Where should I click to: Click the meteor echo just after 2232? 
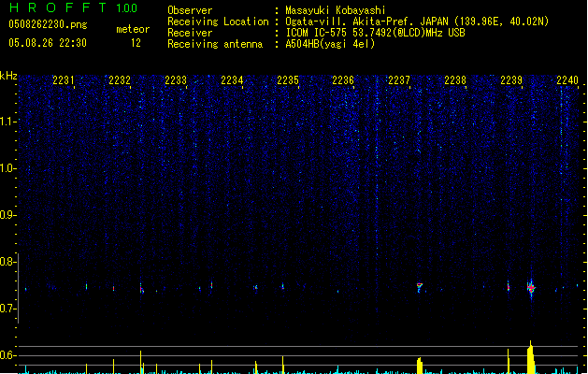coord(141,289)
